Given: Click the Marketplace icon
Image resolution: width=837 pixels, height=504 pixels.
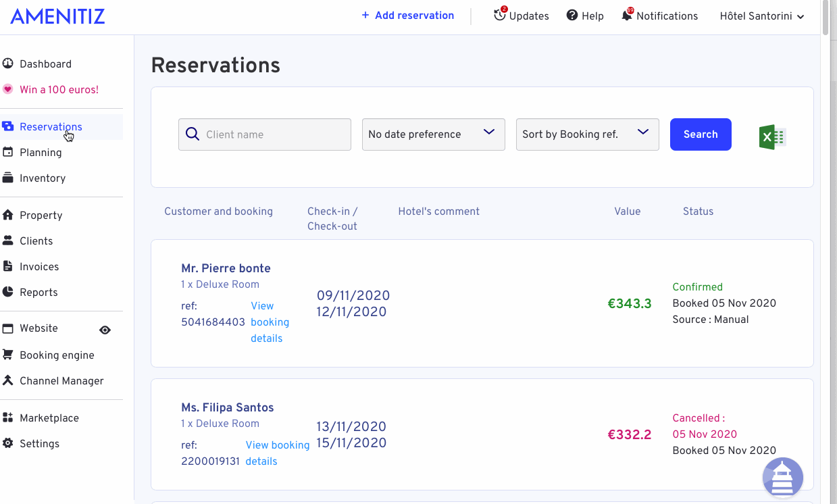Looking at the screenshot, I should tap(8, 418).
